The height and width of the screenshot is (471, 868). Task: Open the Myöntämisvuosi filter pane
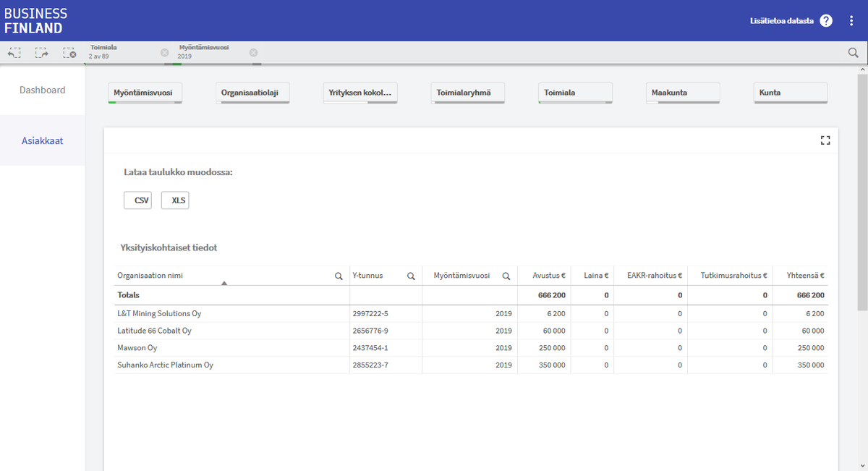pyautogui.click(x=145, y=93)
